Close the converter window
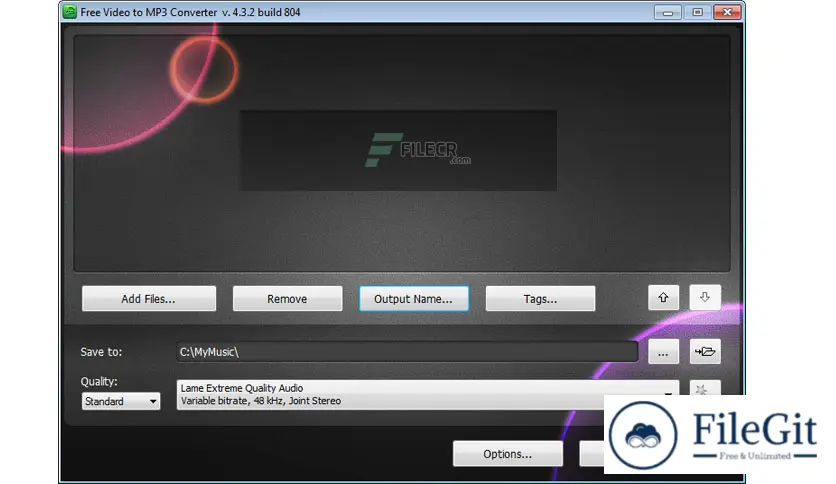 click(727, 12)
